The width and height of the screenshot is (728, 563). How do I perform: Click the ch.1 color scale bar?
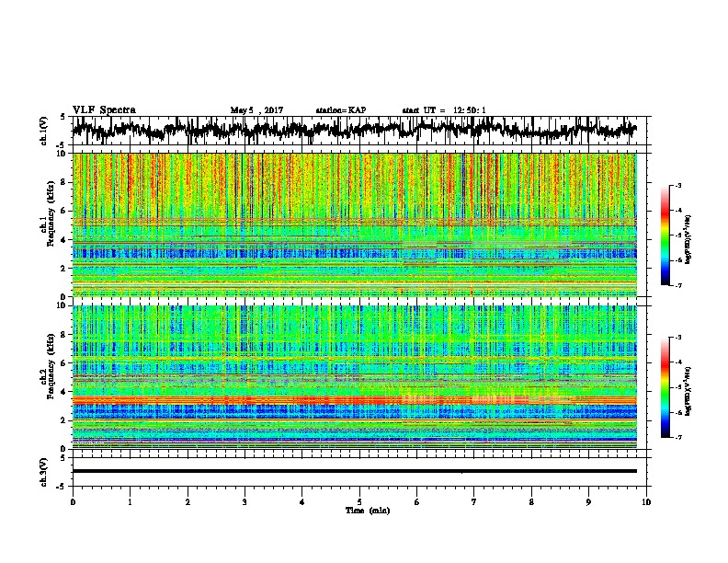click(665, 235)
